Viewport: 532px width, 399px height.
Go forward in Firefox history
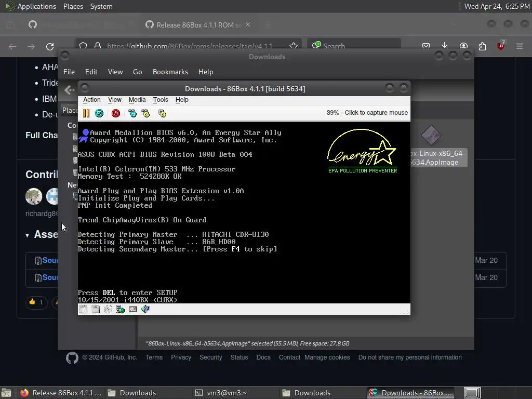pyautogui.click(x=31, y=46)
